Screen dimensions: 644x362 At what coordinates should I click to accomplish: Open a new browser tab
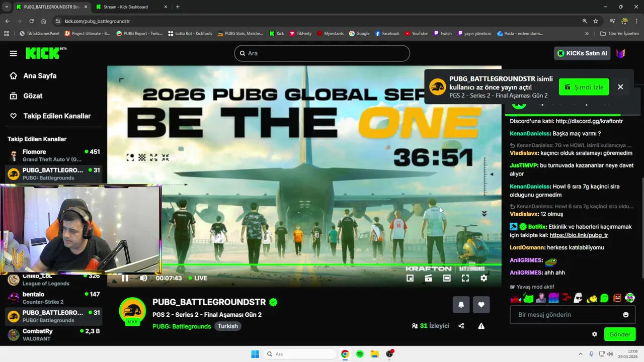[178, 7]
